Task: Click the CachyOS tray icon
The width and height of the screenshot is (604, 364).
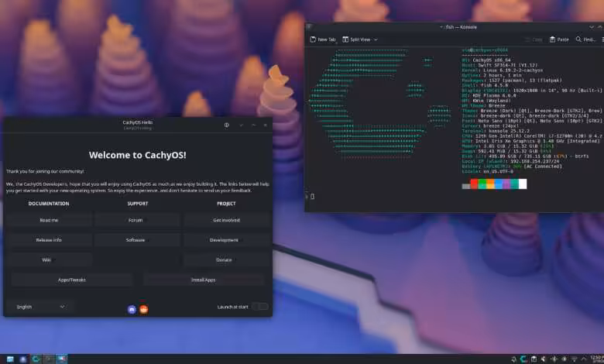Action: click(523, 359)
